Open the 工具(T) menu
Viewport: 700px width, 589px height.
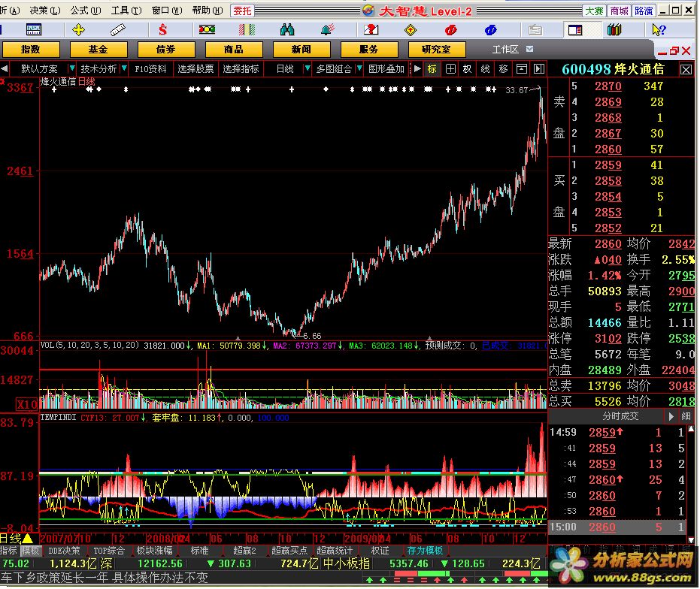tap(126, 11)
